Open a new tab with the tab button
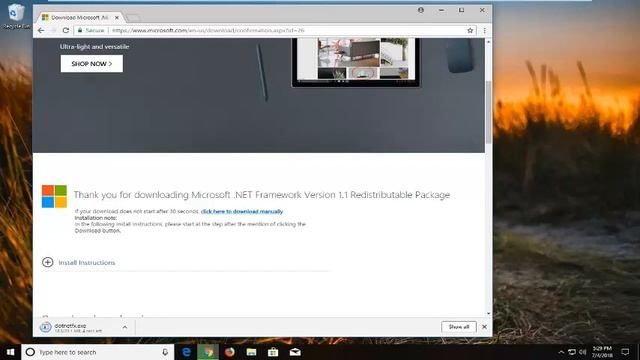Image resolution: width=640 pixels, height=360 pixels. tap(133, 18)
